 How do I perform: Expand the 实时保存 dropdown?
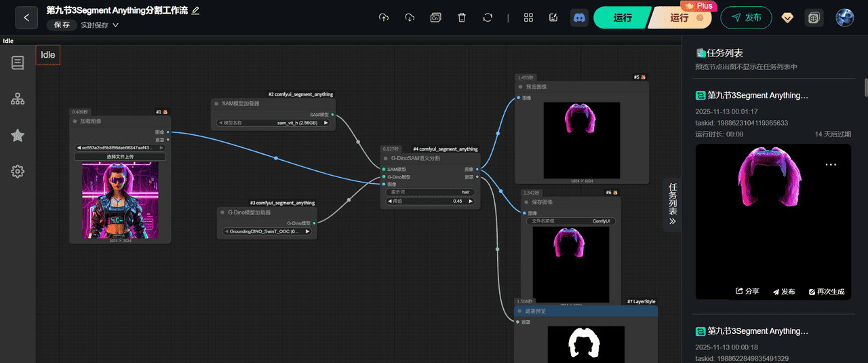(100, 25)
